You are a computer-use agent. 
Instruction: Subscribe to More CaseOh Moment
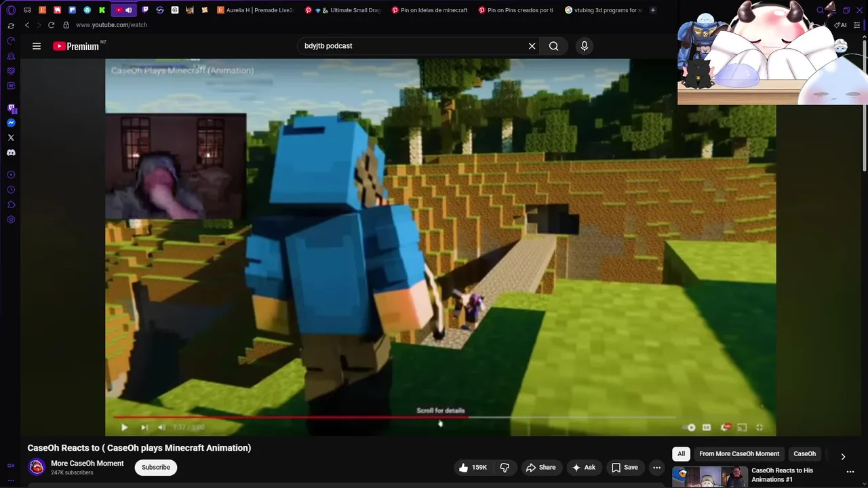tap(156, 467)
